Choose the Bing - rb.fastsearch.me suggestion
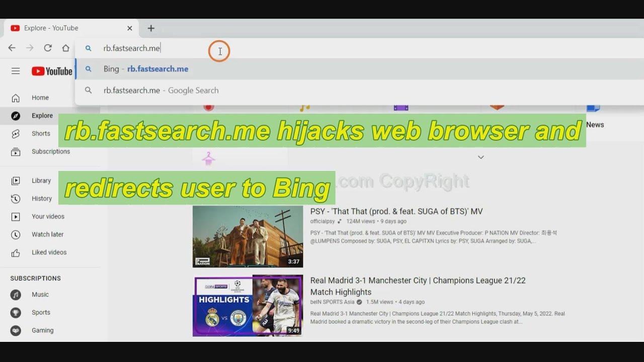644x362 pixels. (360, 69)
